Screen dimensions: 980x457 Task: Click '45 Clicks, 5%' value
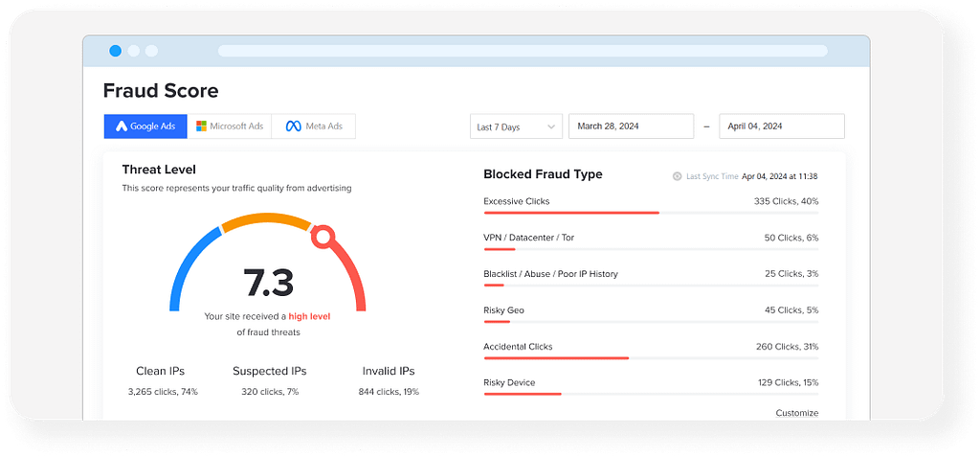point(791,310)
